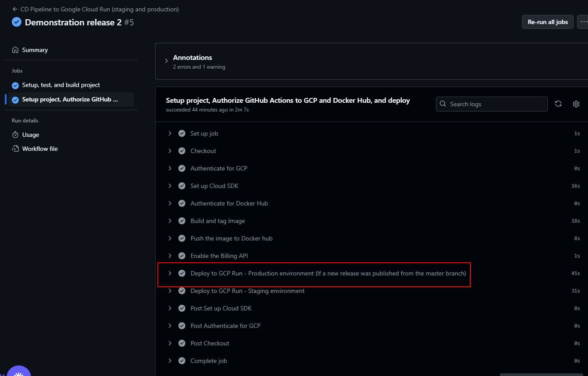Click the 18s duration of Build and tag Image
This screenshot has width=588, height=376.
575,221
